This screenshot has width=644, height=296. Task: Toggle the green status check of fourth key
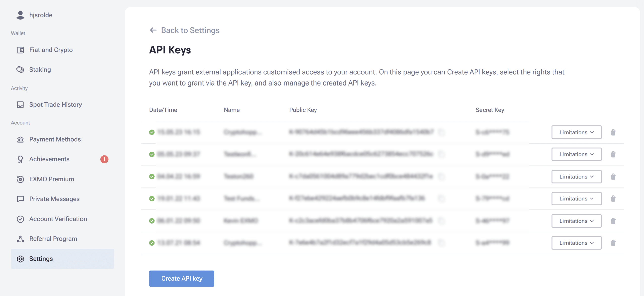click(x=152, y=199)
